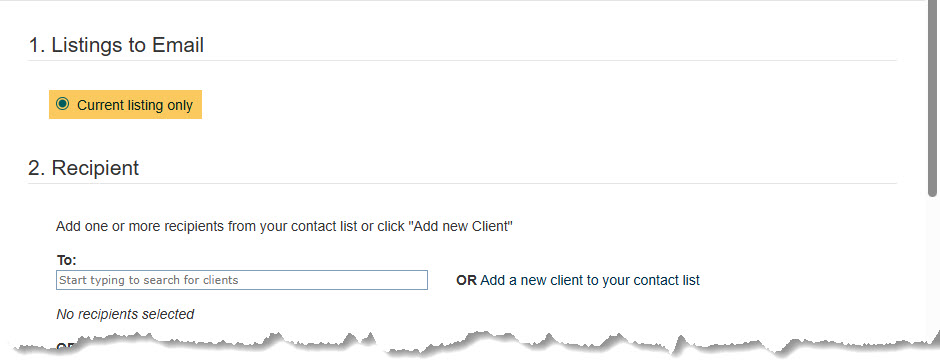Image resolution: width=940 pixels, height=360 pixels.
Task: Click the green dot inside the radio button
Action: click(62, 104)
